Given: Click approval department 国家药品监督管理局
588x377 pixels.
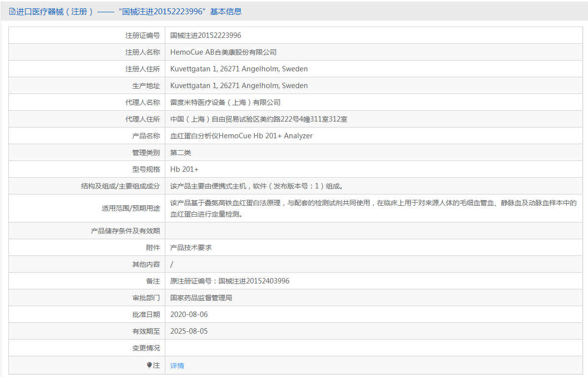Looking at the screenshot, I should tap(201, 298).
